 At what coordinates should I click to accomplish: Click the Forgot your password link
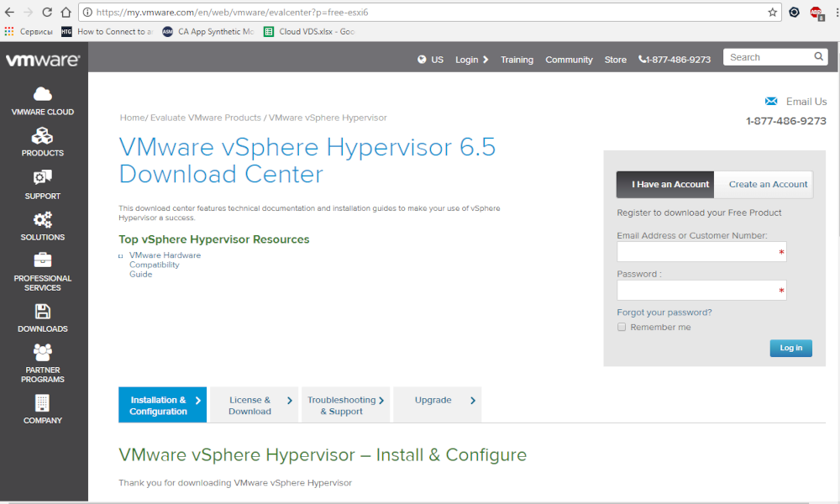pyautogui.click(x=664, y=312)
